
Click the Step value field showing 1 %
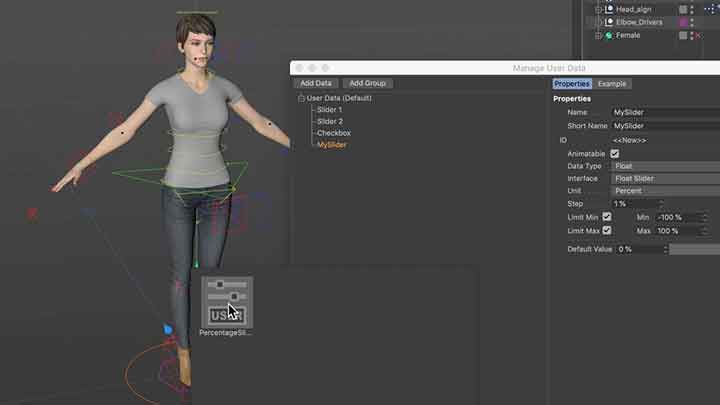[x=635, y=203]
